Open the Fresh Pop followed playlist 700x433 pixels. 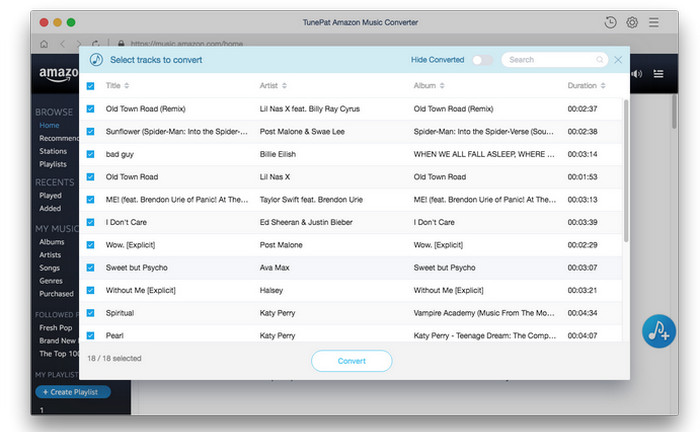point(55,328)
